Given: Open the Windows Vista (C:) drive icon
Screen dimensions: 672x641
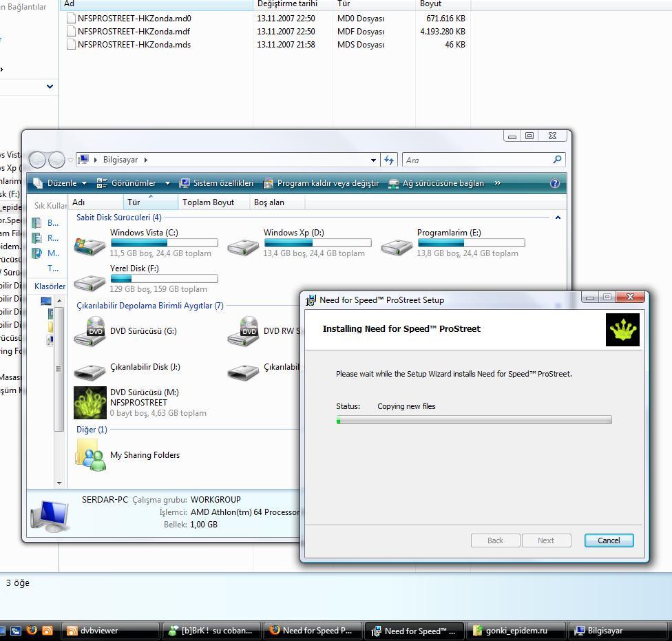Looking at the screenshot, I should click(90, 246).
